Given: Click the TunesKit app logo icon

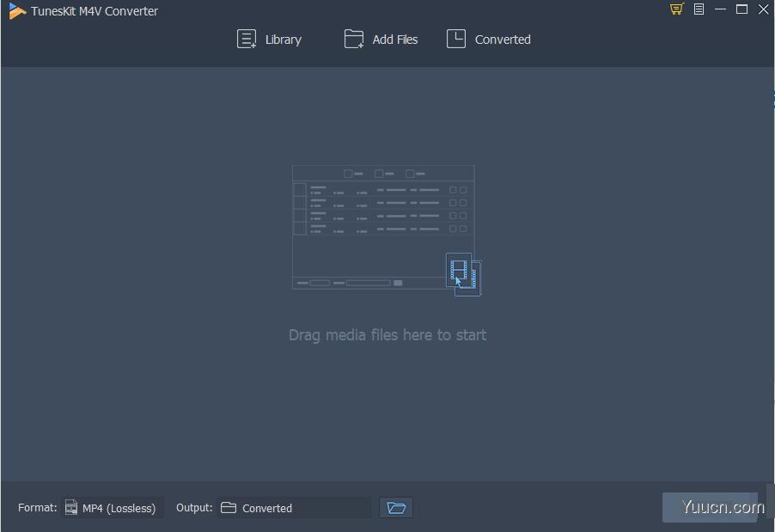Looking at the screenshot, I should [16, 11].
